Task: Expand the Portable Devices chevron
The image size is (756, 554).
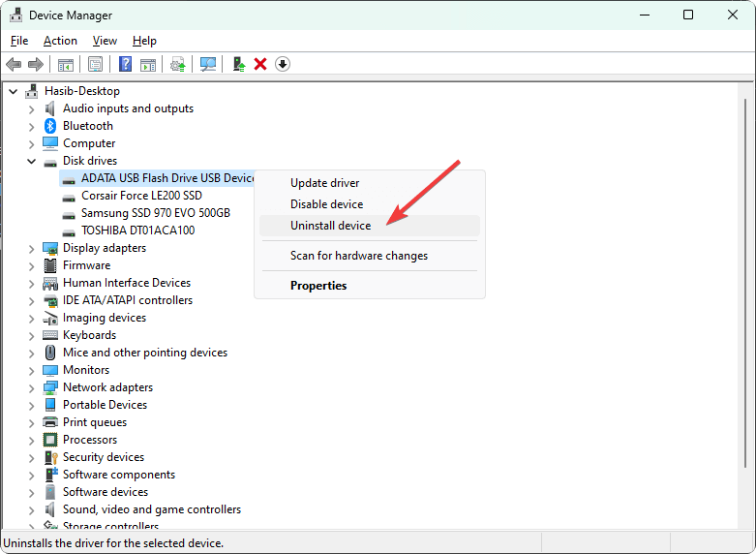Action: pyautogui.click(x=31, y=406)
